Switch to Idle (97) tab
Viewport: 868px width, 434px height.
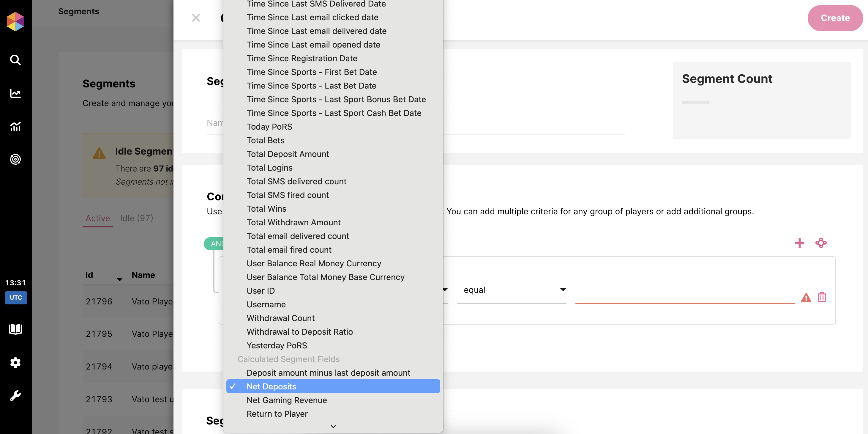[x=136, y=218]
